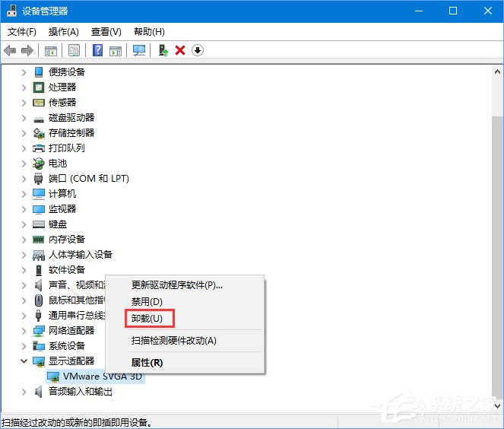Click the Forward arrow toolbar icon

27,50
